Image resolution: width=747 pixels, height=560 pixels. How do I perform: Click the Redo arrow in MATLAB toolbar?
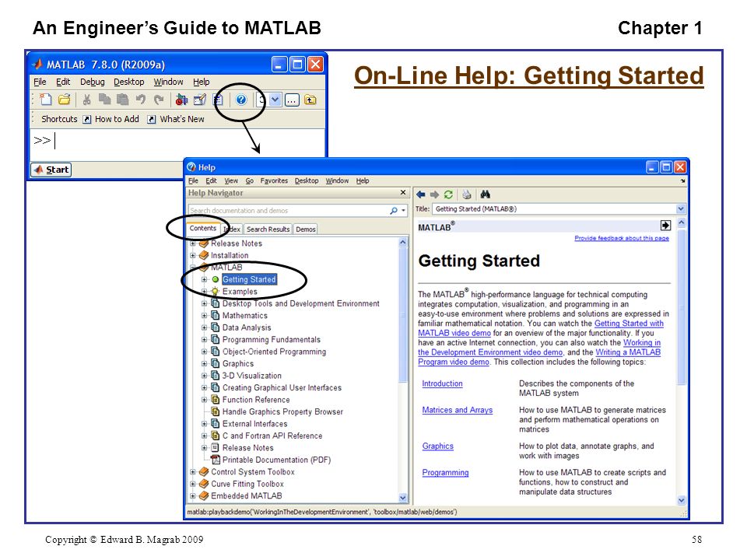click(159, 100)
